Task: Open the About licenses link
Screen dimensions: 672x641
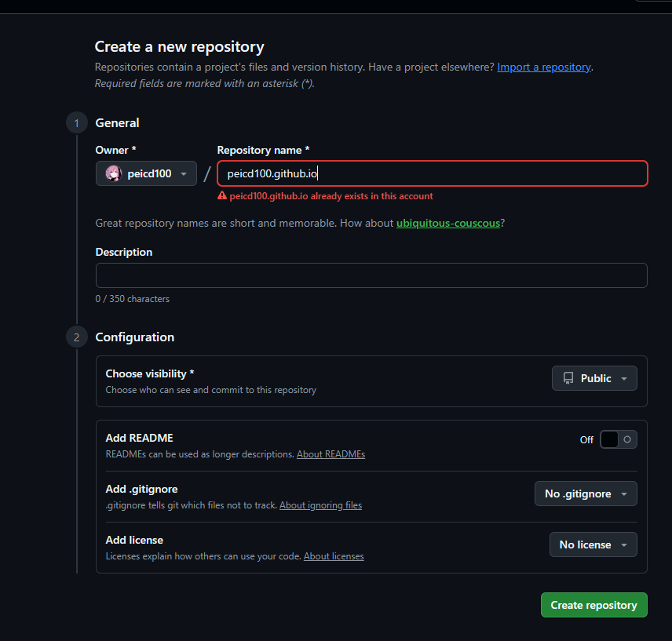Action: pos(334,556)
